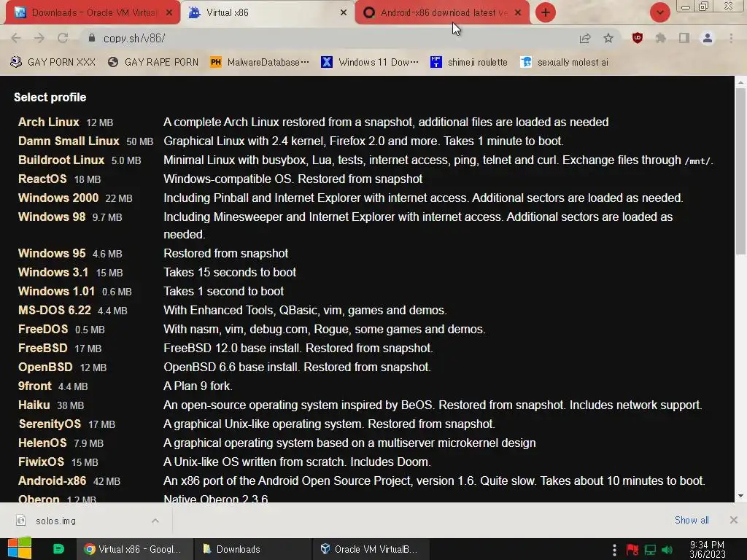Viewport: 747px width, 560px height.
Task: Open the MalwareDatabase bookmark
Action: (260, 63)
